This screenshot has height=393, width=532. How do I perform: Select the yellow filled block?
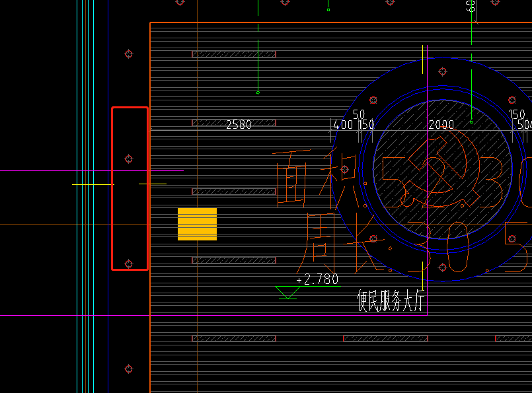pyautogui.click(x=197, y=224)
